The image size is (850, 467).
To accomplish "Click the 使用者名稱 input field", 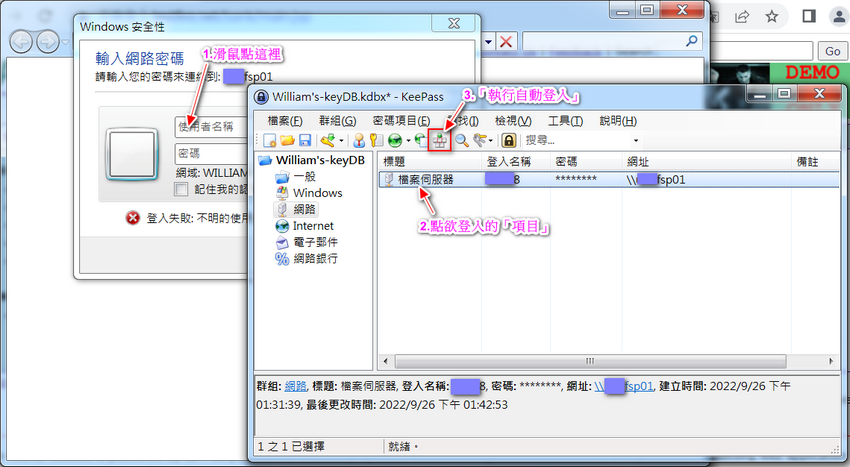I will pyautogui.click(x=211, y=127).
